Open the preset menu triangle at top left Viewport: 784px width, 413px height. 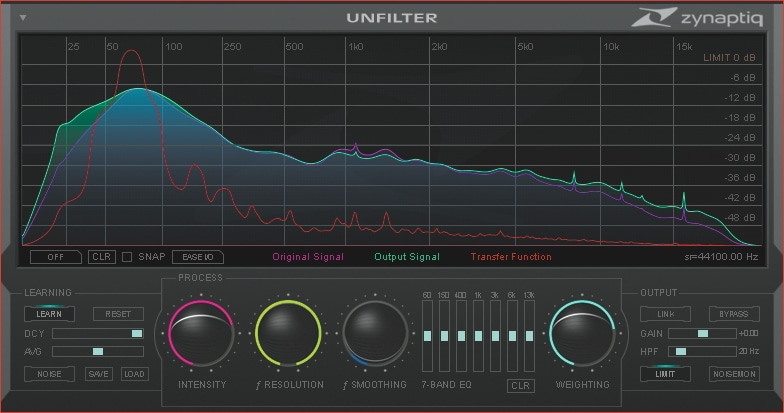tap(22, 18)
